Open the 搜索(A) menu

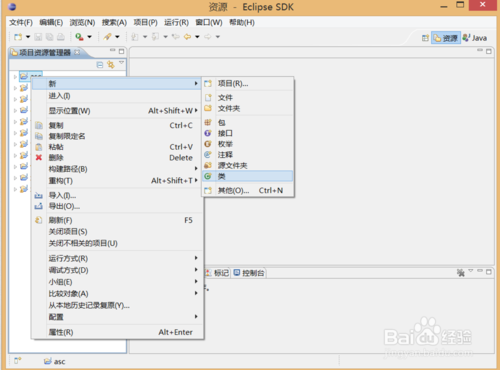pyautogui.click(x=114, y=22)
